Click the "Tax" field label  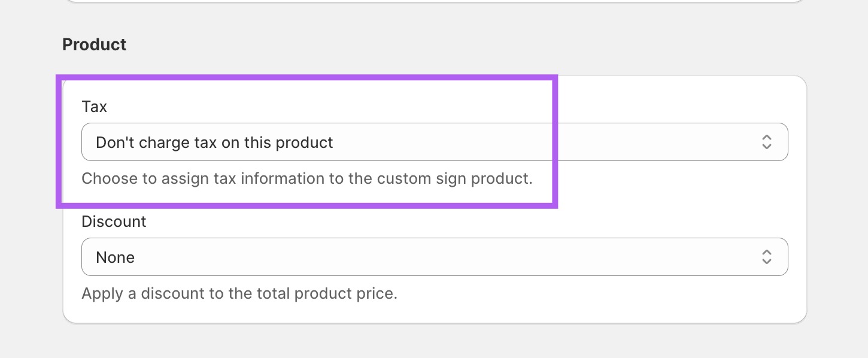click(x=94, y=107)
